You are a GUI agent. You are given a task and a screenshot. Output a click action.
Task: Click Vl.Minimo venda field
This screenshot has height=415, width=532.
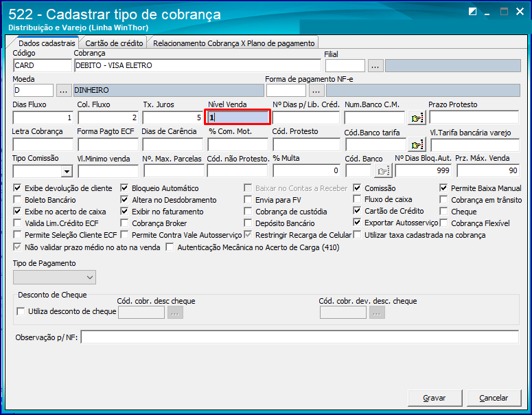click(x=108, y=171)
